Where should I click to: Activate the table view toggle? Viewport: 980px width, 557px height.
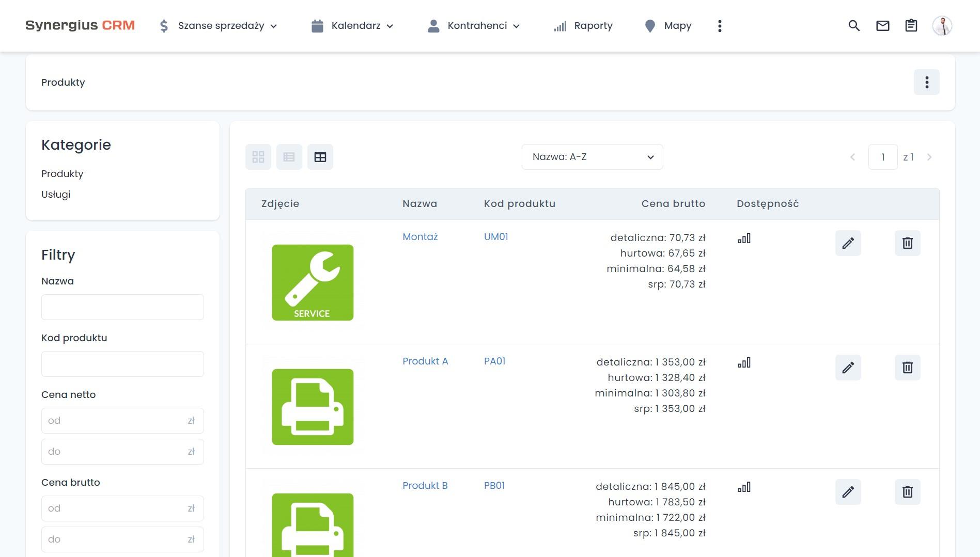320,156
